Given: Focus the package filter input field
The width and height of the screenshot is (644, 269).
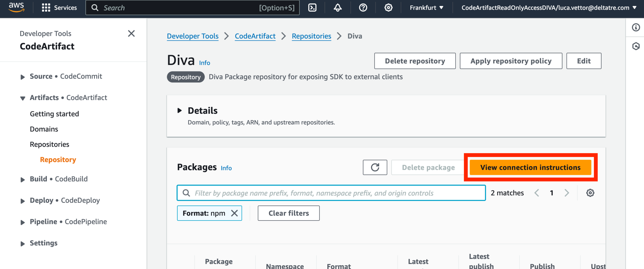Looking at the screenshot, I should (331, 193).
